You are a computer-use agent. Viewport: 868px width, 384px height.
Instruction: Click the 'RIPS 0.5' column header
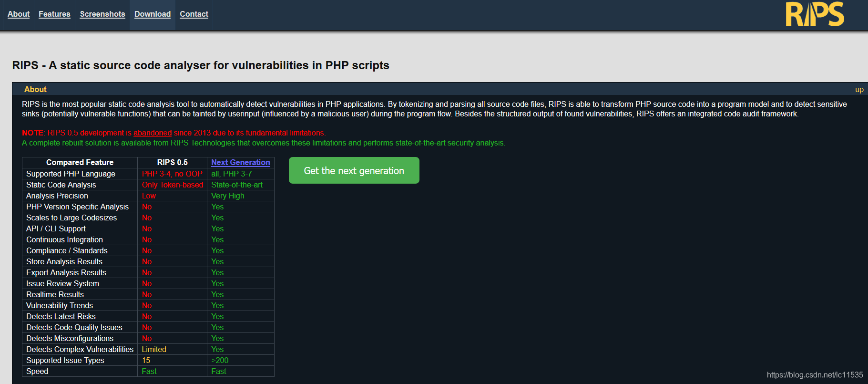(x=173, y=163)
